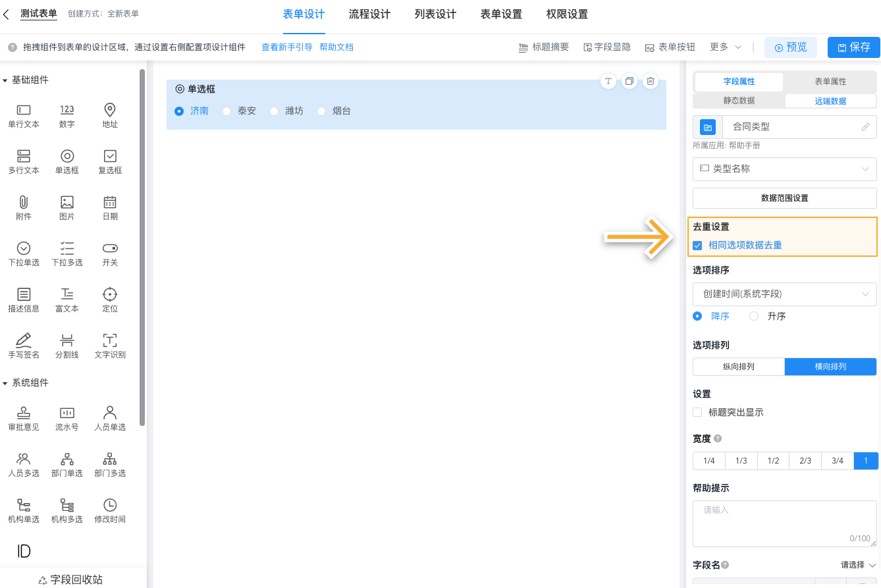The height and width of the screenshot is (588, 881).
Task: Select the 流水号 serial number component
Action: [x=67, y=418]
